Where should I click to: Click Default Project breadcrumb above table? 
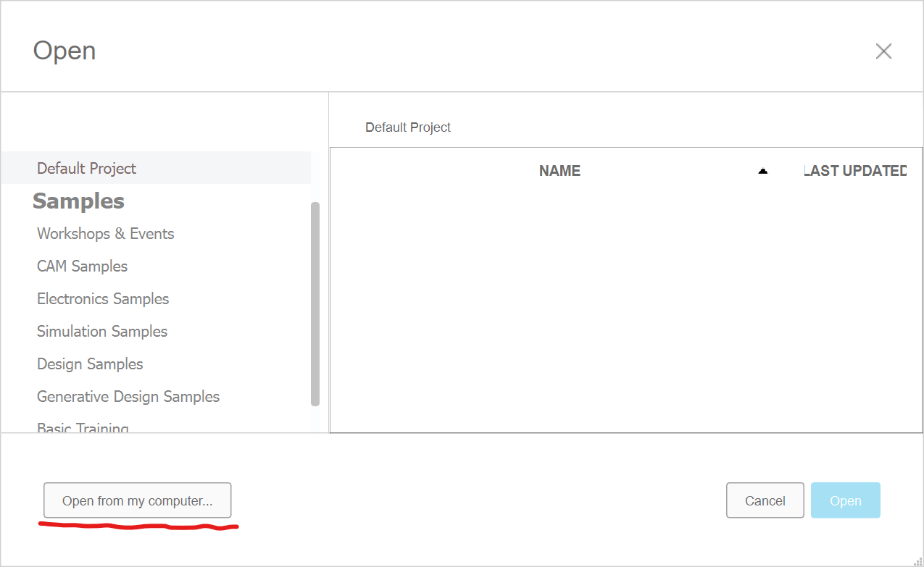click(x=408, y=127)
